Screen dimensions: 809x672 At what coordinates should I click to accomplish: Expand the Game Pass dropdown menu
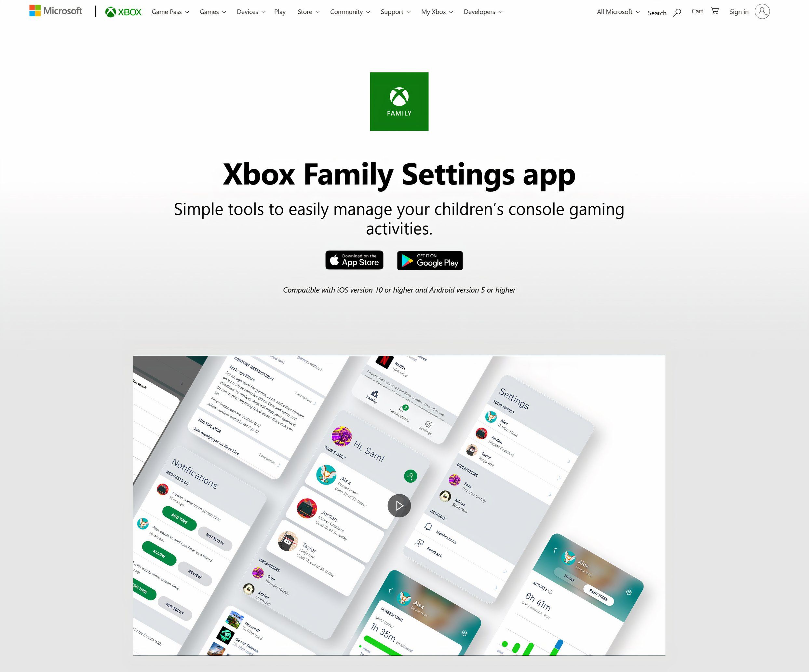point(170,11)
